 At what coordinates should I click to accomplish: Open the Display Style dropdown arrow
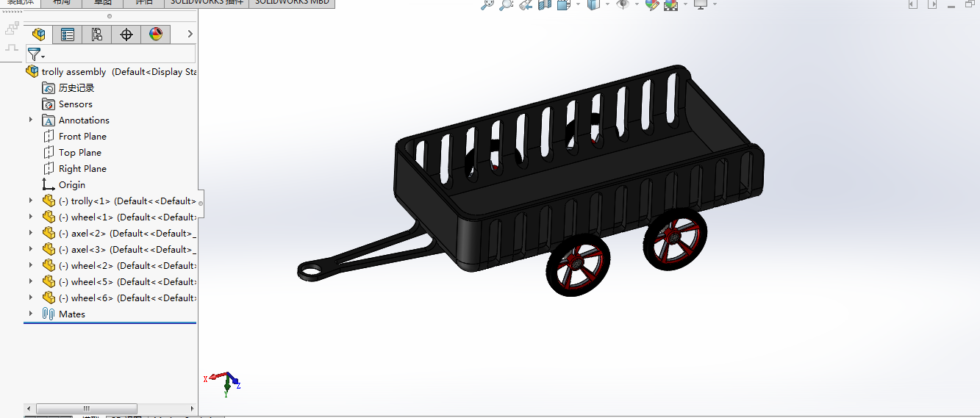click(x=607, y=4)
